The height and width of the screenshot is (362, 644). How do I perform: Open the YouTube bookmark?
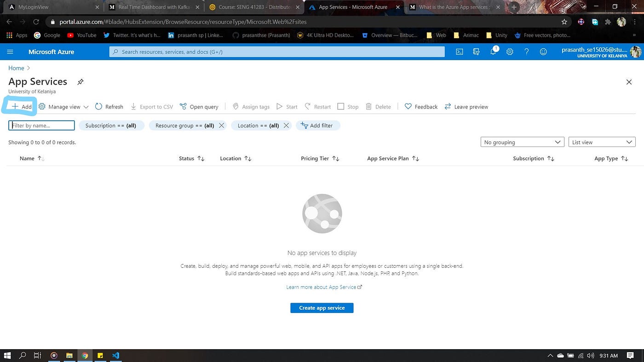82,35
